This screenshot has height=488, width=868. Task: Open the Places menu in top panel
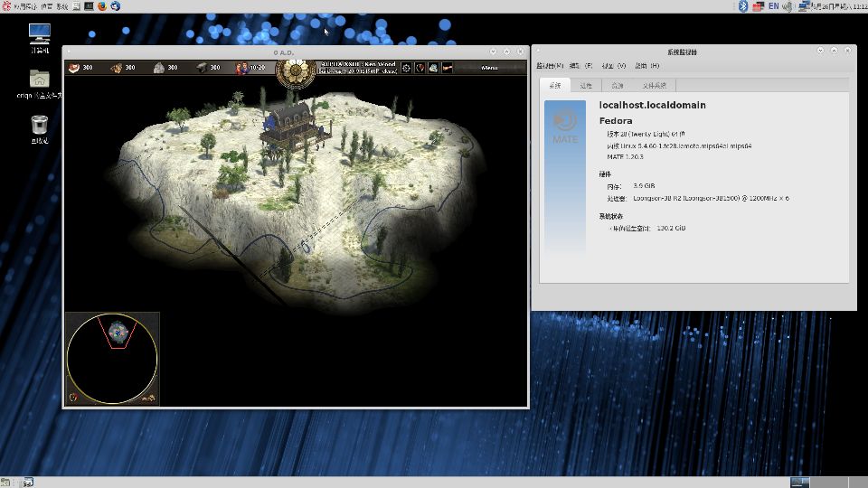click(46, 6)
